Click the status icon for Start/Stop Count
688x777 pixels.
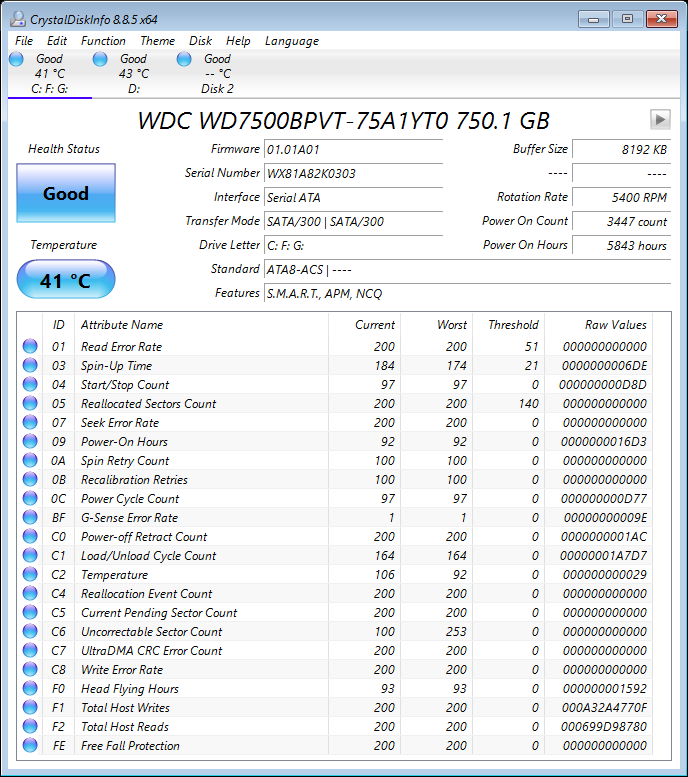pyautogui.click(x=30, y=384)
